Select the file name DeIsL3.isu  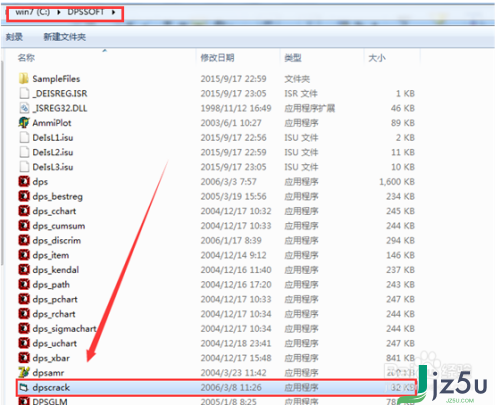53,167
